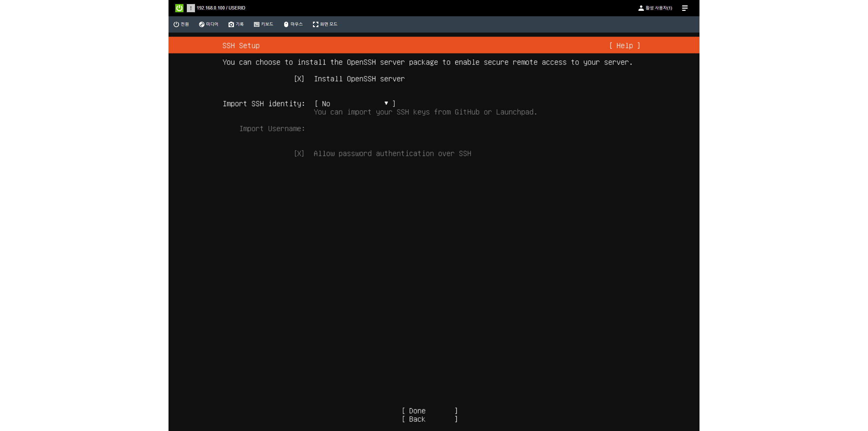Click the Help button in header

(625, 45)
